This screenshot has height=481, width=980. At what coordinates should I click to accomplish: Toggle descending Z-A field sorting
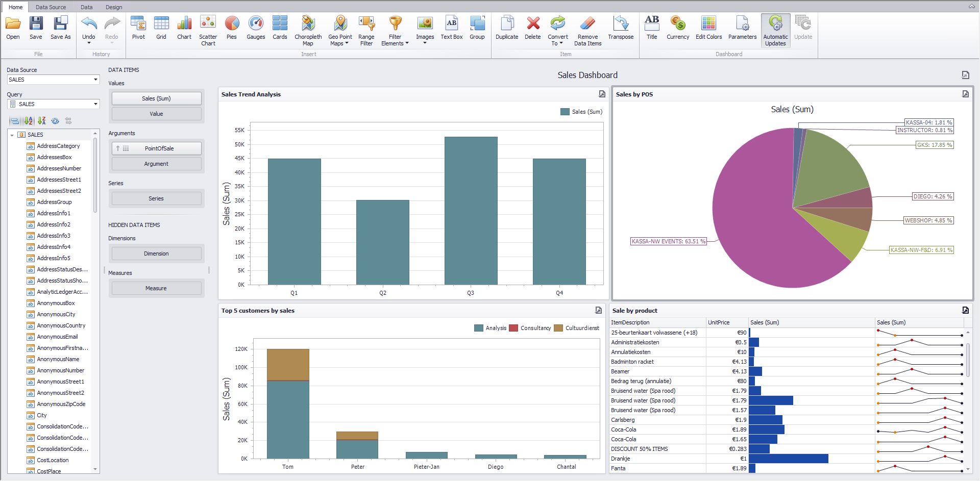(x=42, y=121)
